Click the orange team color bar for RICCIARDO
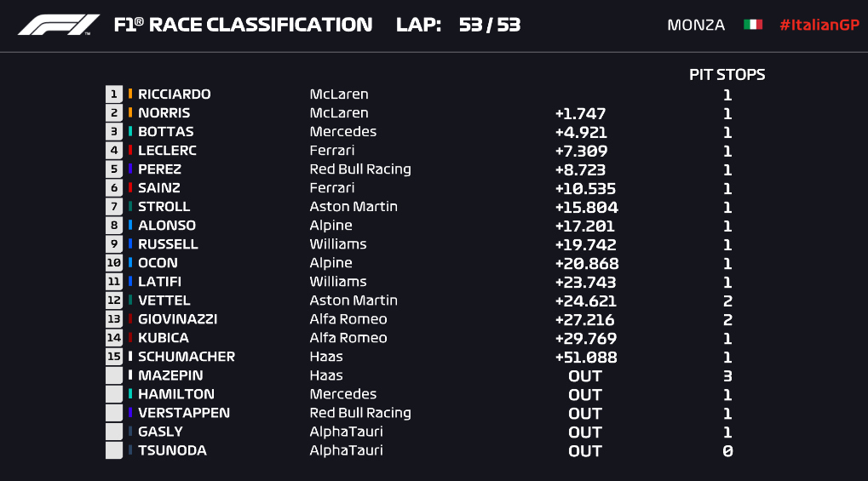This screenshot has height=481, width=868. tap(130, 94)
